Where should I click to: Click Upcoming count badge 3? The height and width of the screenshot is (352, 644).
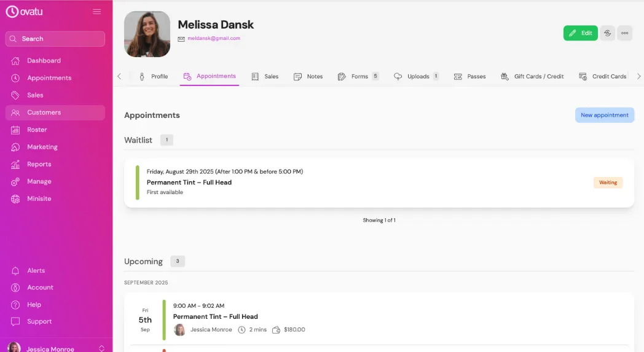coord(178,261)
